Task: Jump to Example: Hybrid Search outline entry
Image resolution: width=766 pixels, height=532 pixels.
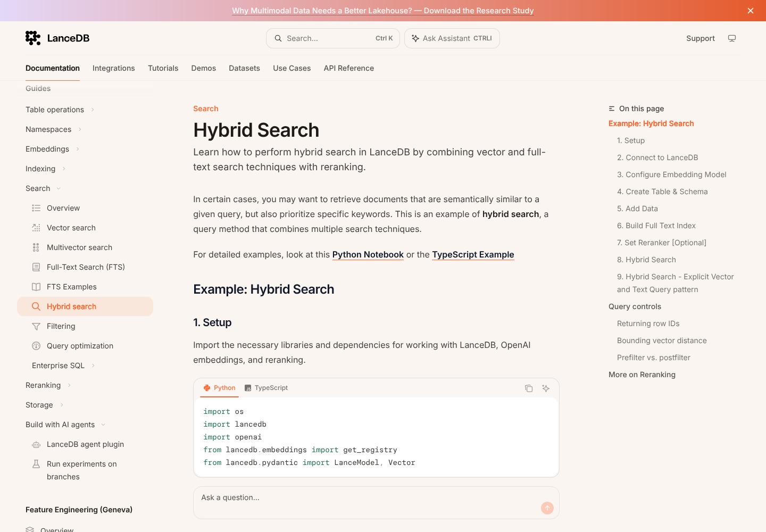Action: pyautogui.click(x=651, y=123)
